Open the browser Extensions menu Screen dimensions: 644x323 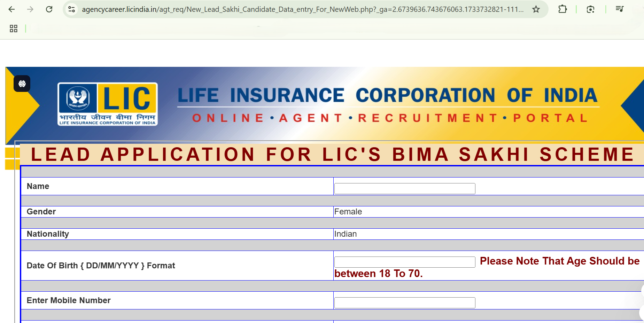[x=563, y=9]
